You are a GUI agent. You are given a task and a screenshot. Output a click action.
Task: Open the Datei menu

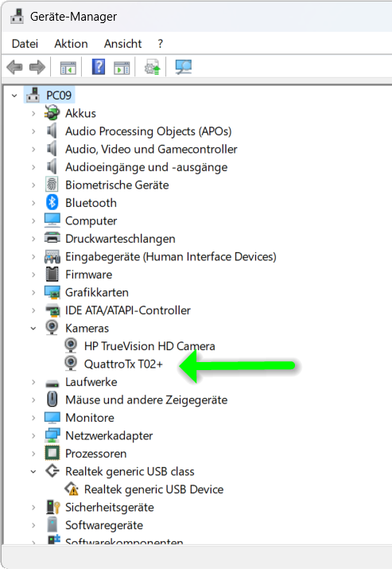coord(25,44)
